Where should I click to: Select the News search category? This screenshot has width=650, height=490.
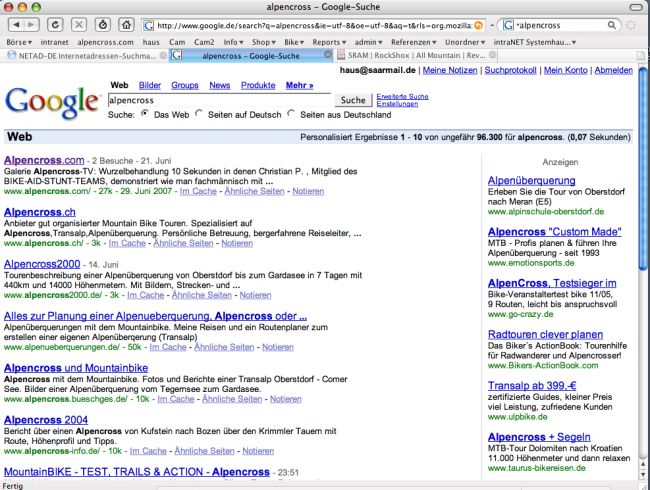click(x=220, y=85)
